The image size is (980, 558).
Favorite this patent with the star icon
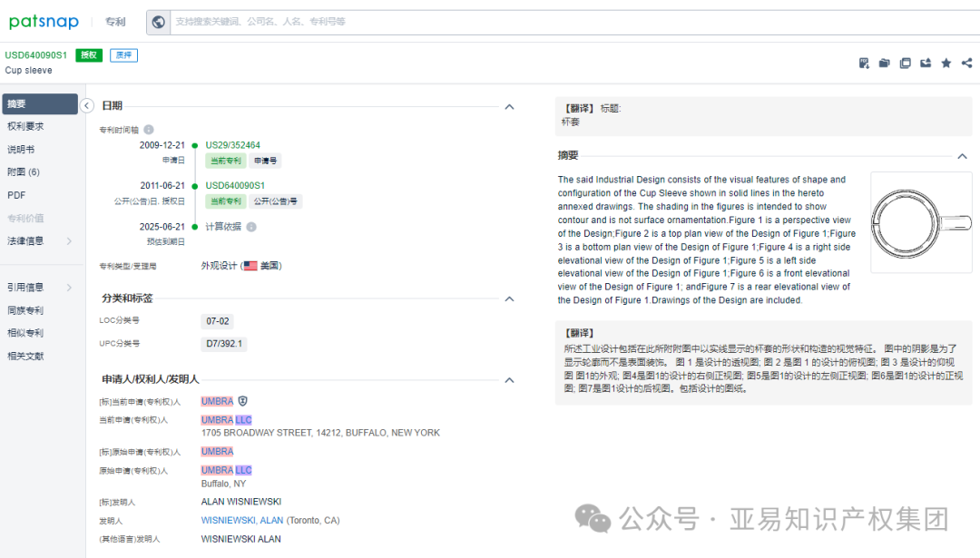tap(946, 64)
